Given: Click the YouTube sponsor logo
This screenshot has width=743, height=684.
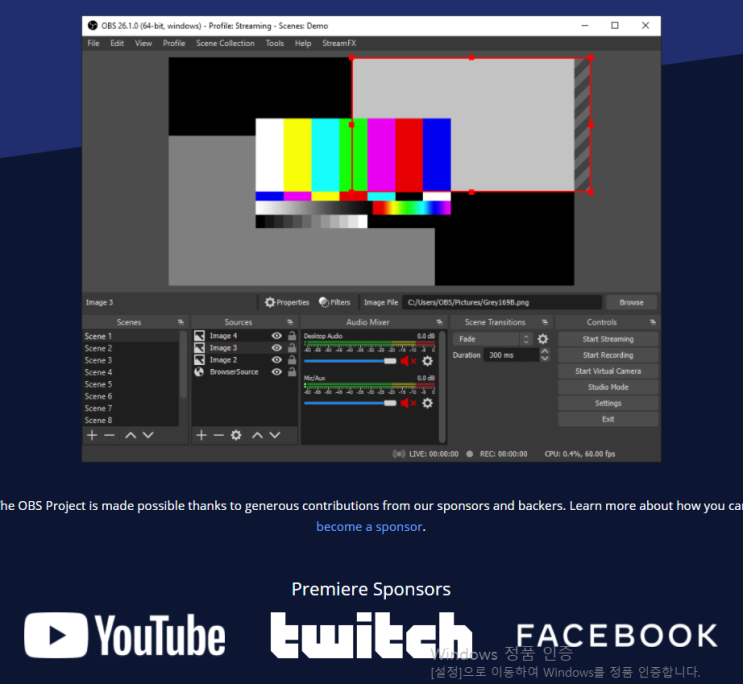Looking at the screenshot, I should tap(125, 635).
